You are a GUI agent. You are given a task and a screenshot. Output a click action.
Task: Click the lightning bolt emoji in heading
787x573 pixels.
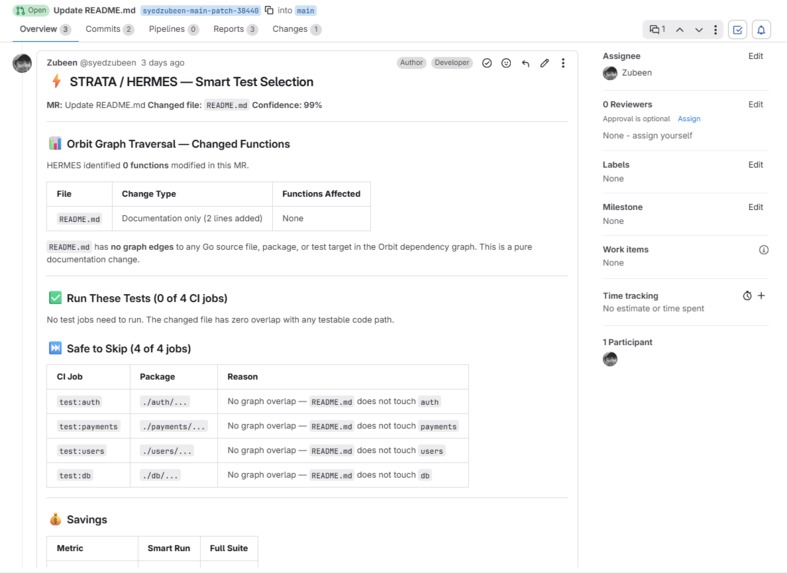[x=56, y=81]
